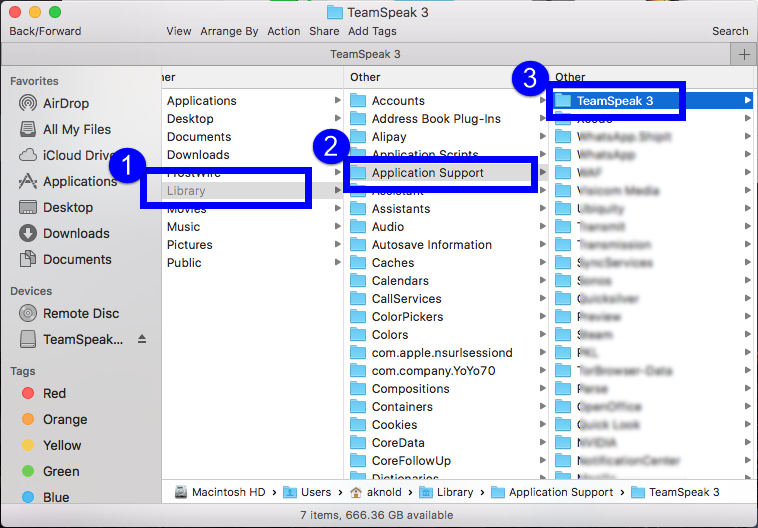This screenshot has width=758, height=528.
Task: Select the TeamSpeak disk image device
Action: click(x=71, y=339)
